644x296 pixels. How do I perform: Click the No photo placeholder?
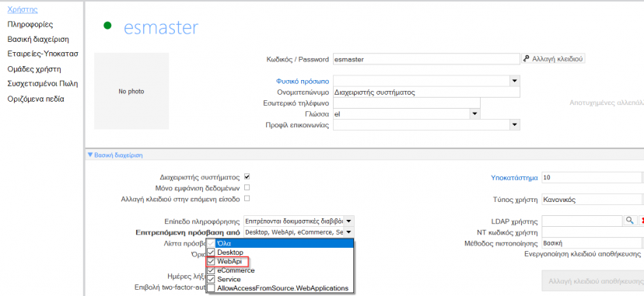point(131,91)
